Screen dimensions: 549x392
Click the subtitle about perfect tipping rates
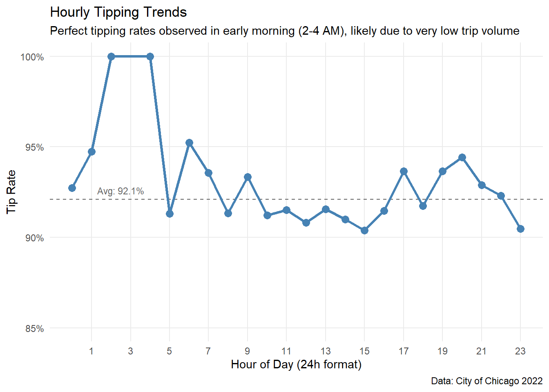285,31
